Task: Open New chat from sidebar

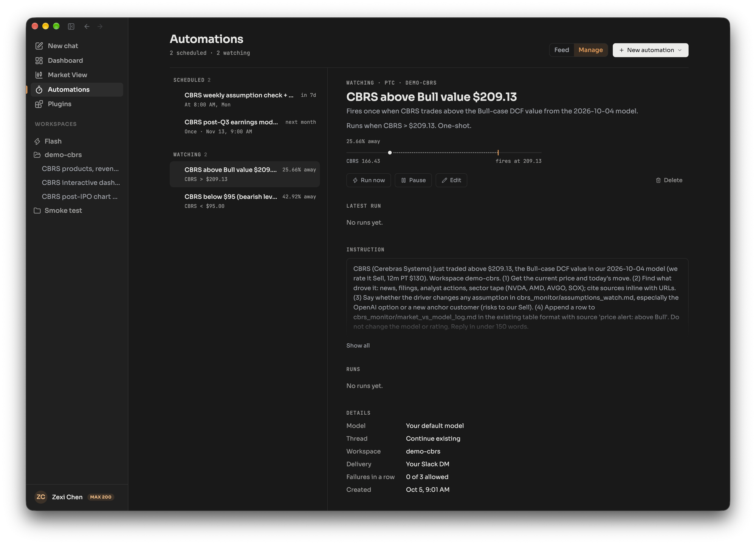Action: tap(77, 46)
